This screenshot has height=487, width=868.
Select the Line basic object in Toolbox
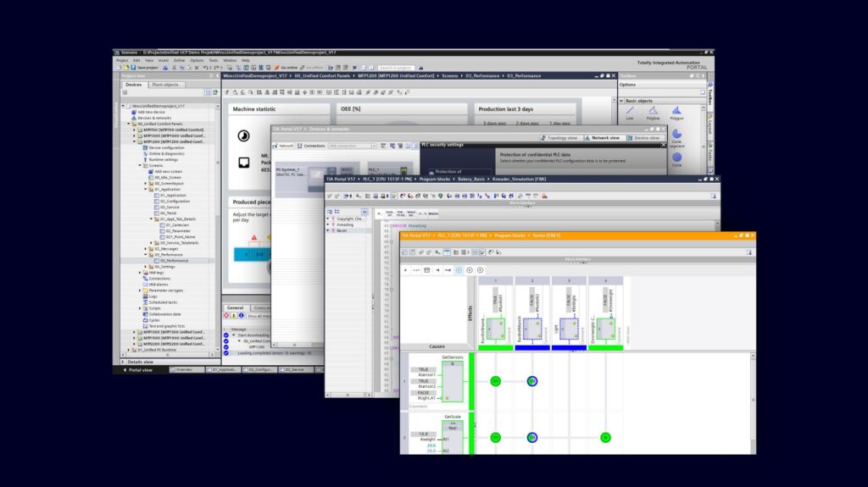click(630, 113)
